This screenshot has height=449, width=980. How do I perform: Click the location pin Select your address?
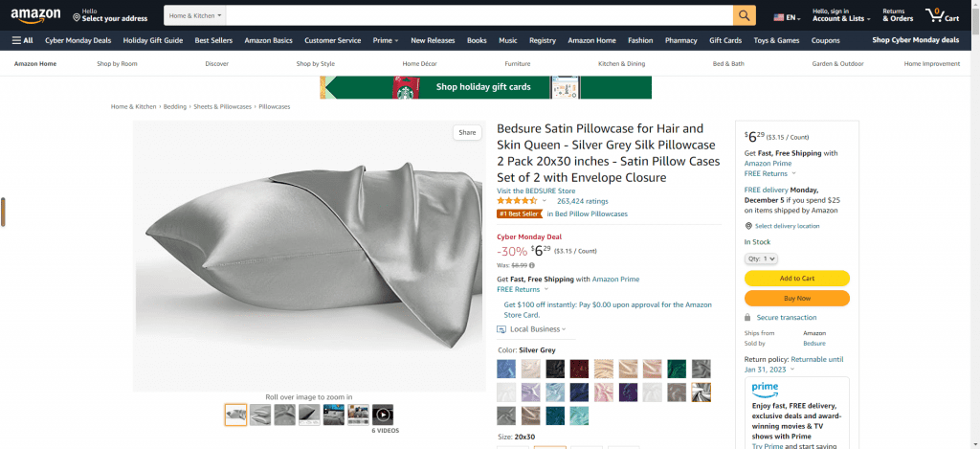pyautogui.click(x=110, y=16)
